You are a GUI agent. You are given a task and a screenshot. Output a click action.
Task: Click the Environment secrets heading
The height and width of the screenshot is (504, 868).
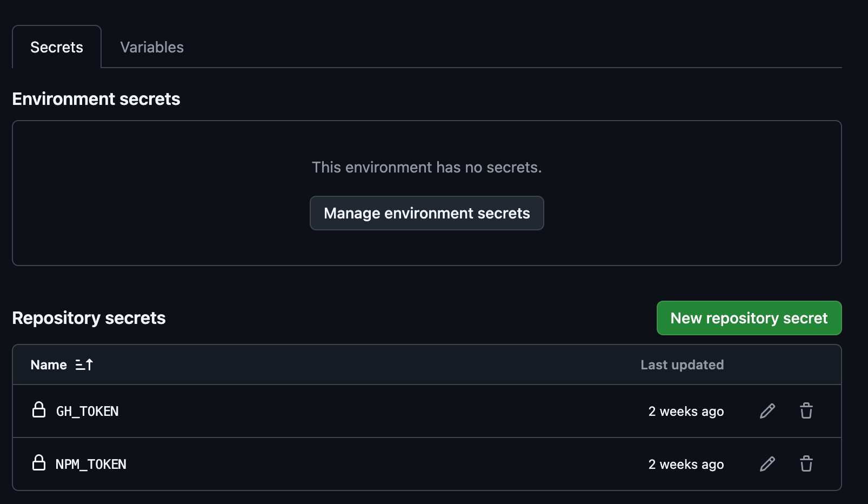pos(96,99)
